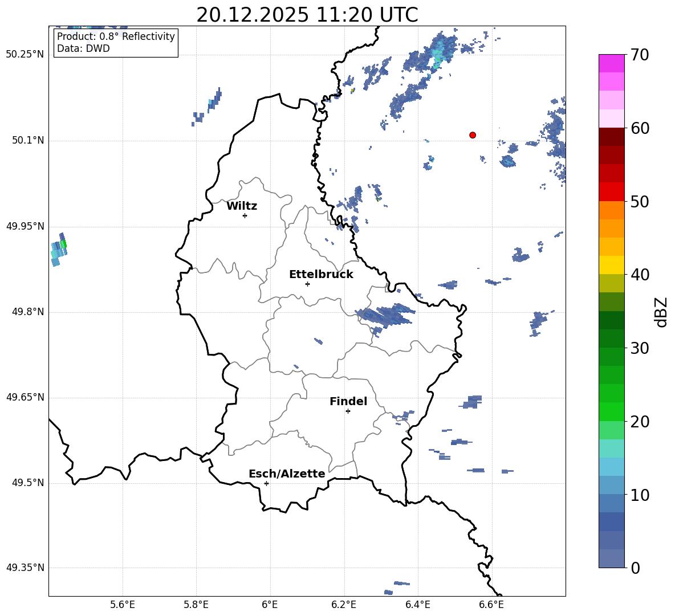Click the 6°E longitude label
This screenshot has height=616, width=675.
(x=270, y=605)
